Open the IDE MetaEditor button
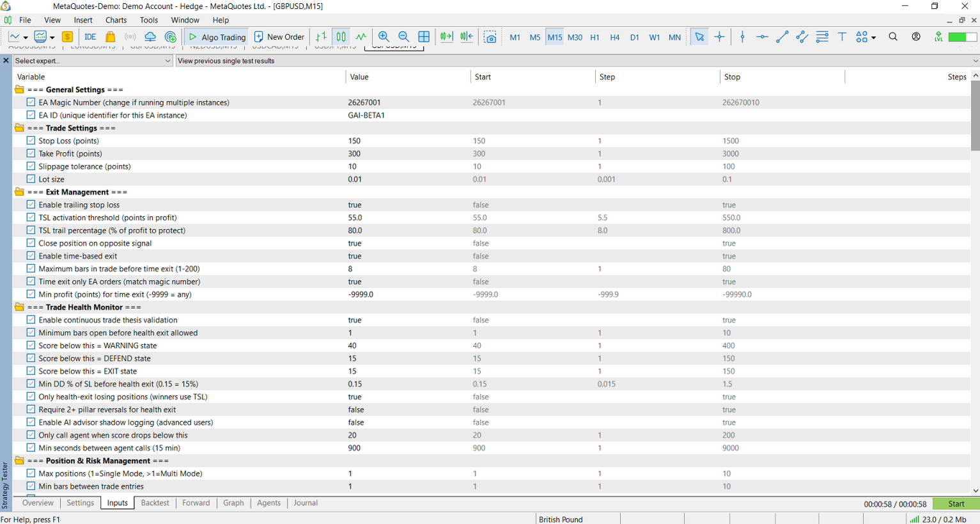The width and height of the screenshot is (980, 524). coord(90,37)
